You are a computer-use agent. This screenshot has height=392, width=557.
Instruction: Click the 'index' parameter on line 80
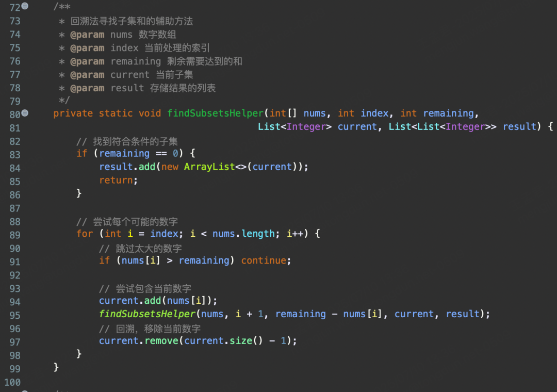(x=374, y=113)
